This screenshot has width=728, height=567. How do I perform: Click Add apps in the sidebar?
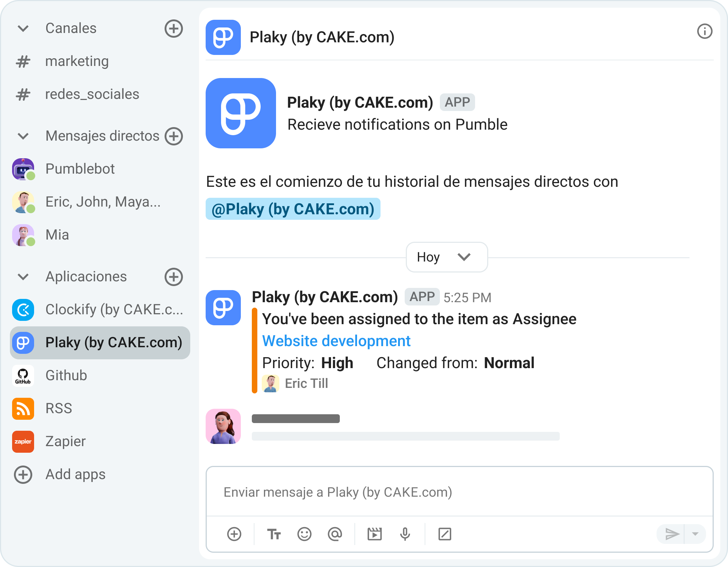point(75,474)
